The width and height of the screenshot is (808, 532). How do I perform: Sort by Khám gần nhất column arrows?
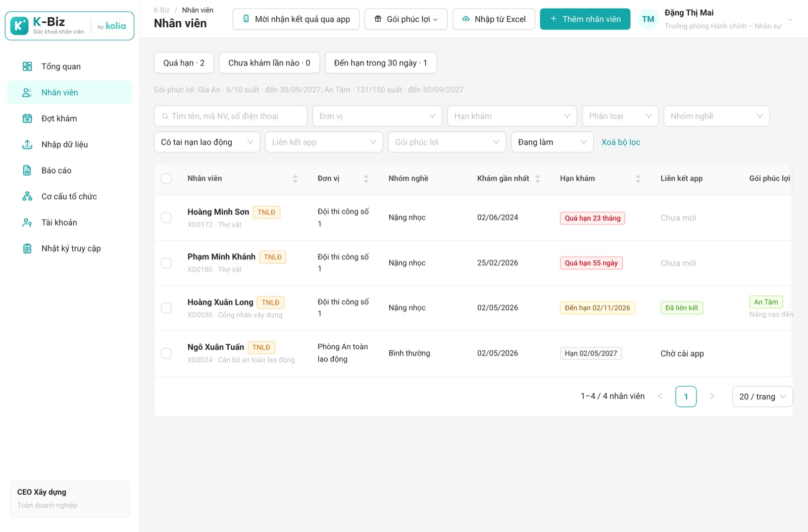[537, 179]
